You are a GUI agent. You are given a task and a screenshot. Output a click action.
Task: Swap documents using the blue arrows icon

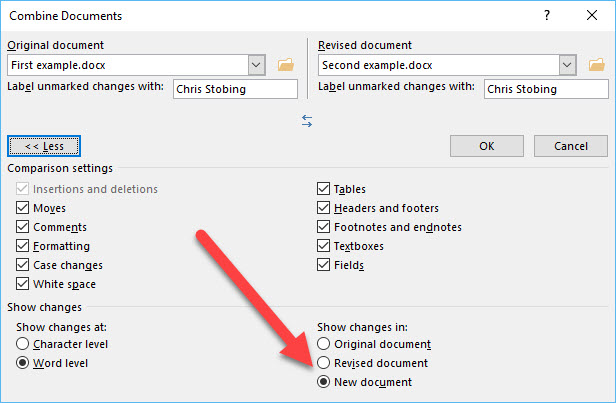click(x=307, y=120)
